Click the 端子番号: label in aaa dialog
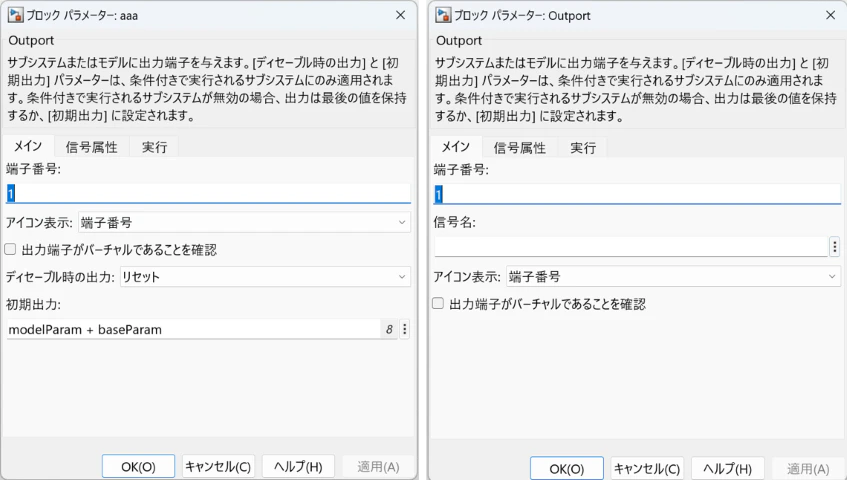The width and height of the screenshot is (847, 480). [33, 169]
